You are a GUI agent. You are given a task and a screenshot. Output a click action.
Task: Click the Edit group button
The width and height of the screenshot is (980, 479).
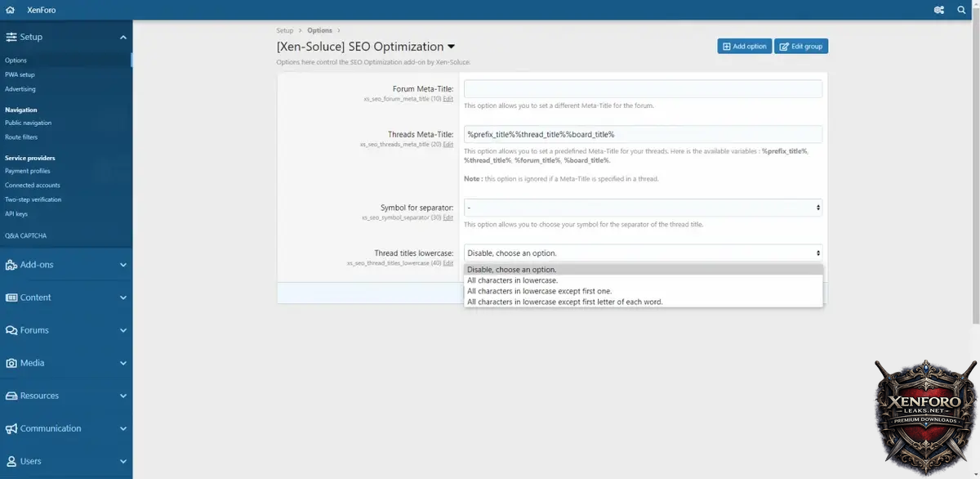[800, 47]
